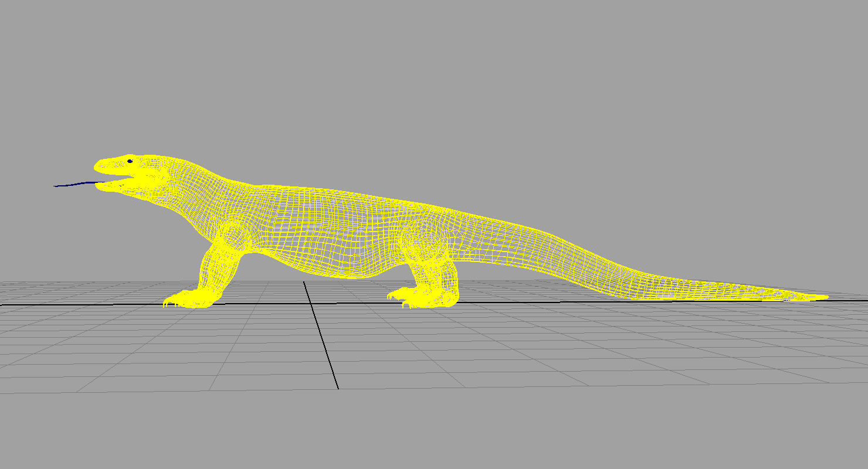The width and height of the screenshot is (868, 469).
Task: Select the lizard's dark blue eye
Action: 130,161
